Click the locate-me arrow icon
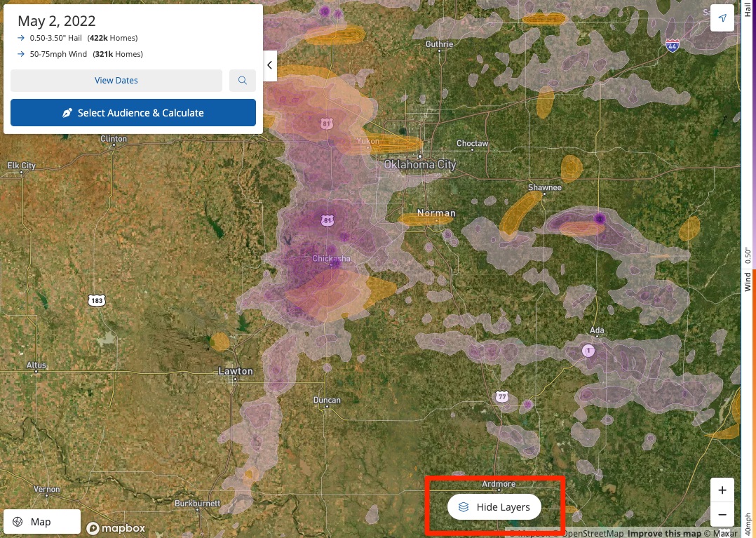Screen dimensions: 756x538 click(722, 18)
